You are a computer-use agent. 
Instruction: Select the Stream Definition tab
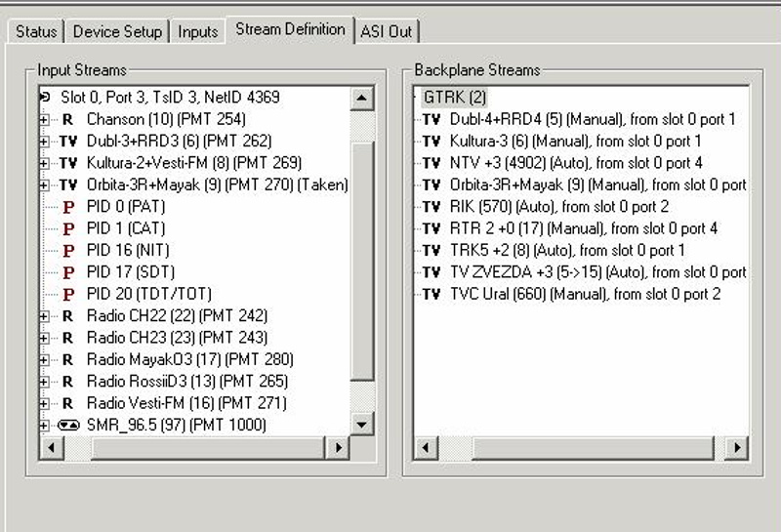[x=290, y=30]
